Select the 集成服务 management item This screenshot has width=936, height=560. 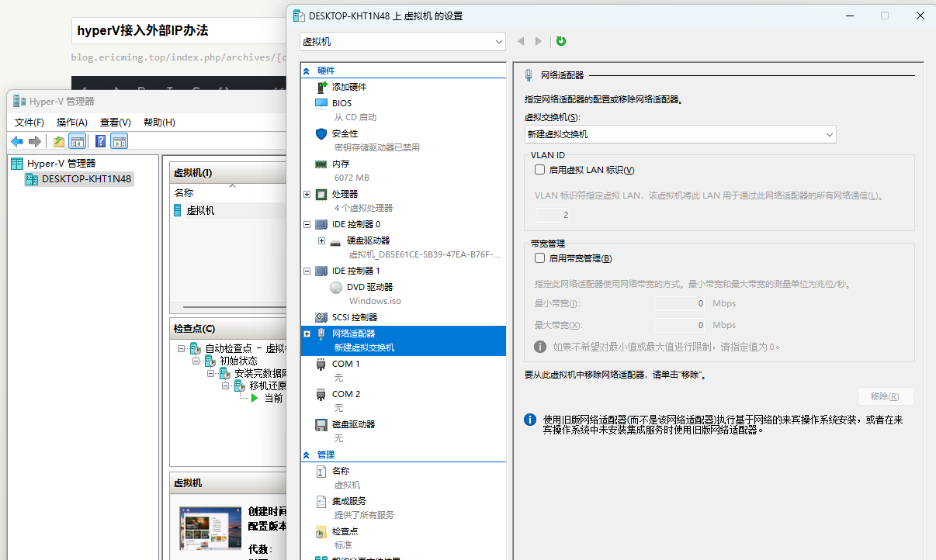tap(349, 501)
